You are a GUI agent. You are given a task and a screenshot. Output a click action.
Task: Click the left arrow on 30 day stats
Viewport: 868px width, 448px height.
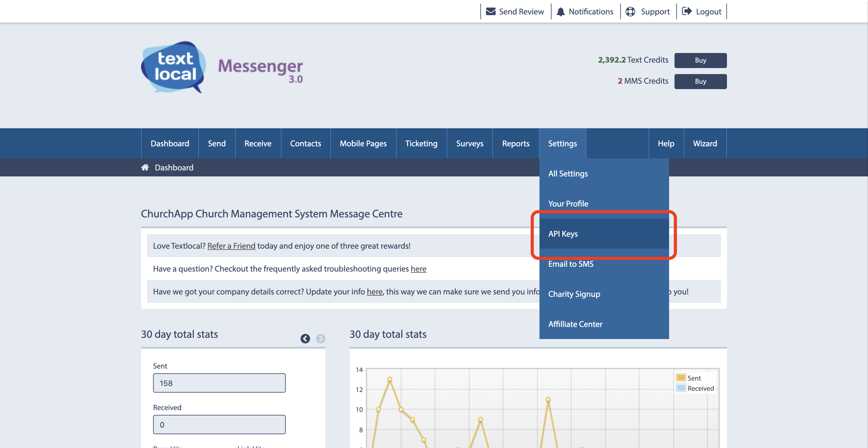306,339
